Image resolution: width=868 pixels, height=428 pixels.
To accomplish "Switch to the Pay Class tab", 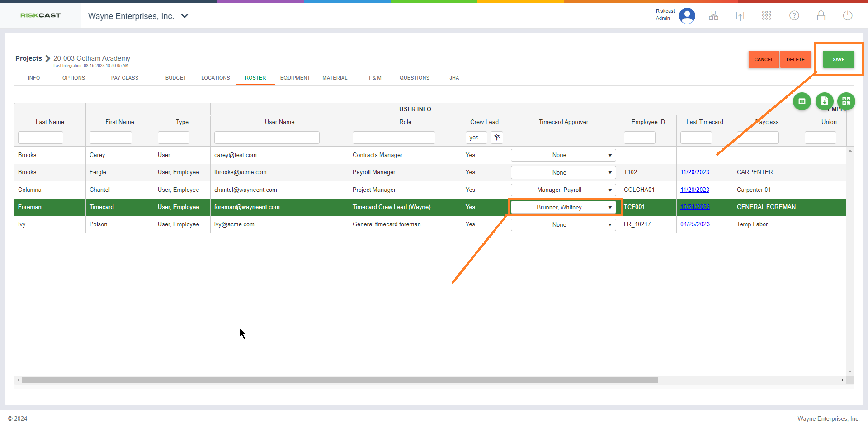I will (125, 78).
